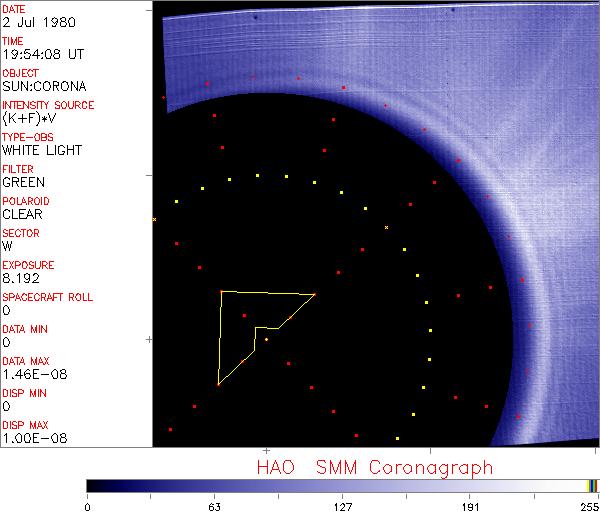
Task: Select the GREEN filter value
Action: tap(24, 182)
